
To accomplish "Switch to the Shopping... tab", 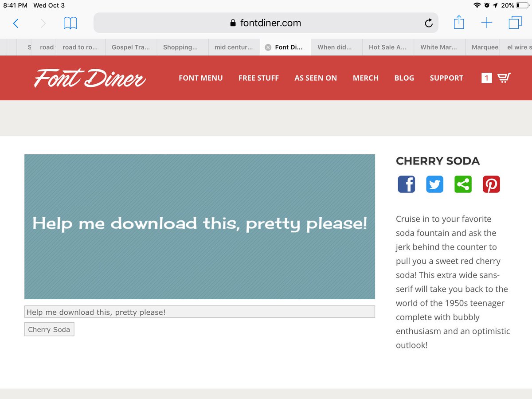I will click(183, 47).
